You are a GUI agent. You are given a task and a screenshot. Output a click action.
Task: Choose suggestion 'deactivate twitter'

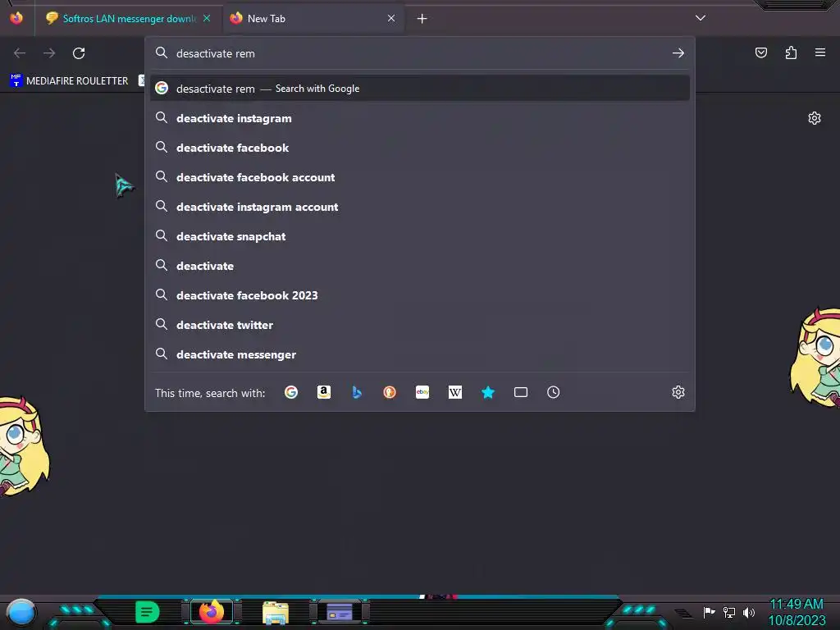click(x=420, y=325)
